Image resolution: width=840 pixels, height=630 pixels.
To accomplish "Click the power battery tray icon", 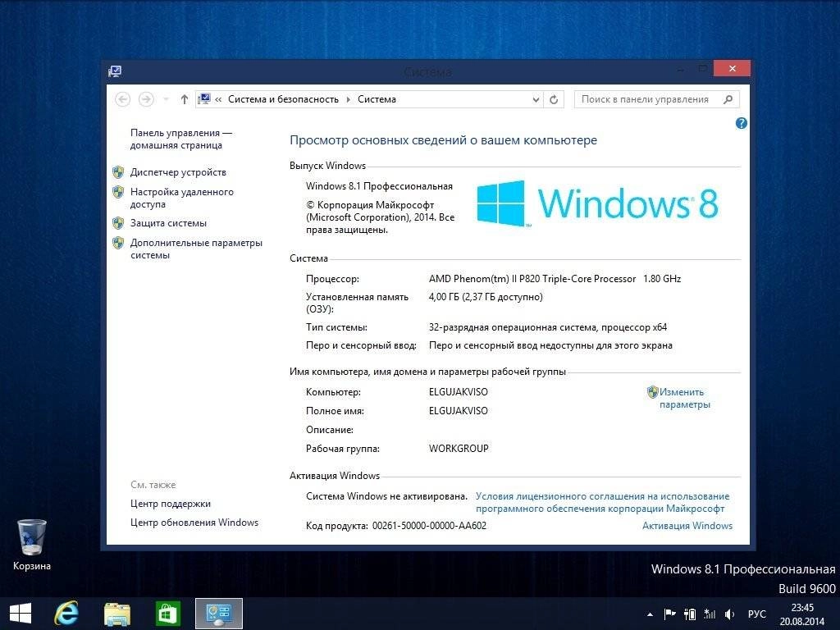I will point(690,614).
